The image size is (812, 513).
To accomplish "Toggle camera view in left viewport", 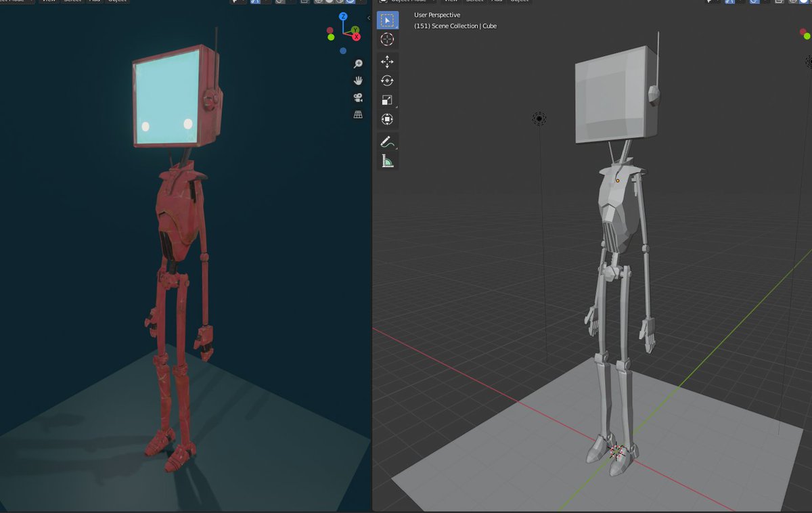I will [358, 97].
